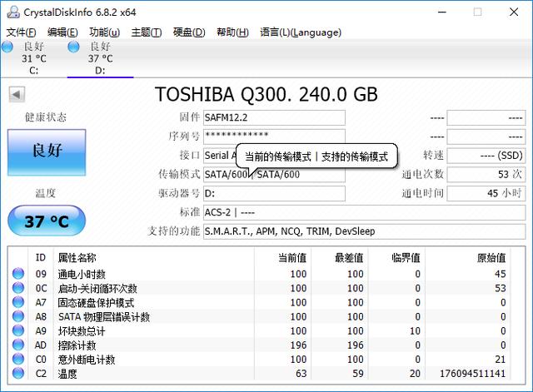The width and height of the screenshot is (533, 392).
Task: Select the 通电小时数 attribute row
Action: pyautogui.click(x=259, y=274)
